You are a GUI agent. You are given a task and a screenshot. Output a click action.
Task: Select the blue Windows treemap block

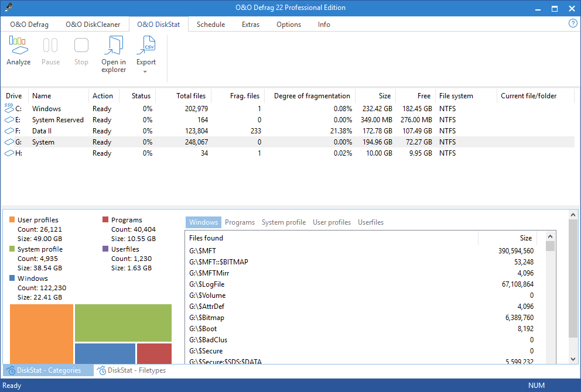pyautogui.click(x=105, y=353)
